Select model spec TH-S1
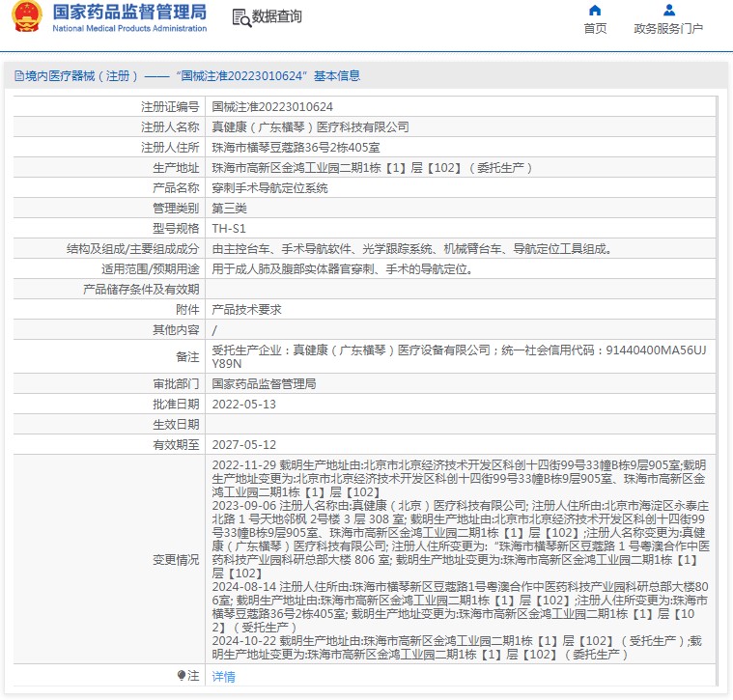733x700 pixels. pyautogui.click(x=229, y=229)
